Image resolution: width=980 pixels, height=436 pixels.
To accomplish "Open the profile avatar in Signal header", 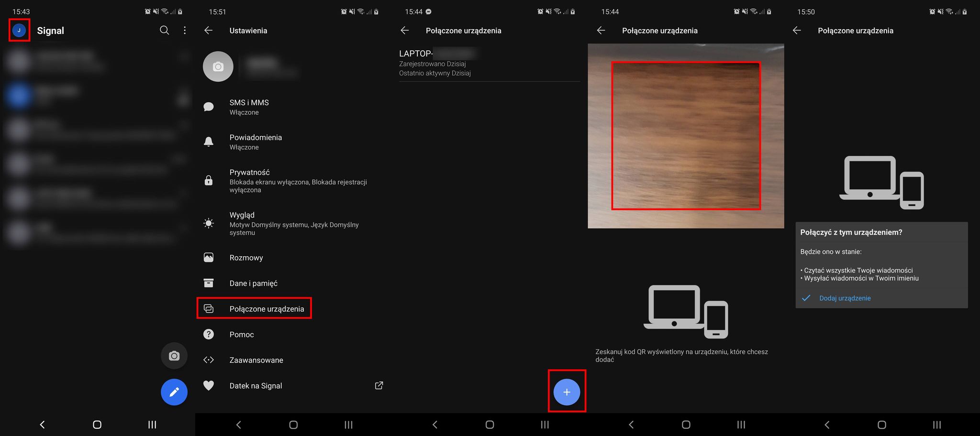I will [19, 30].
